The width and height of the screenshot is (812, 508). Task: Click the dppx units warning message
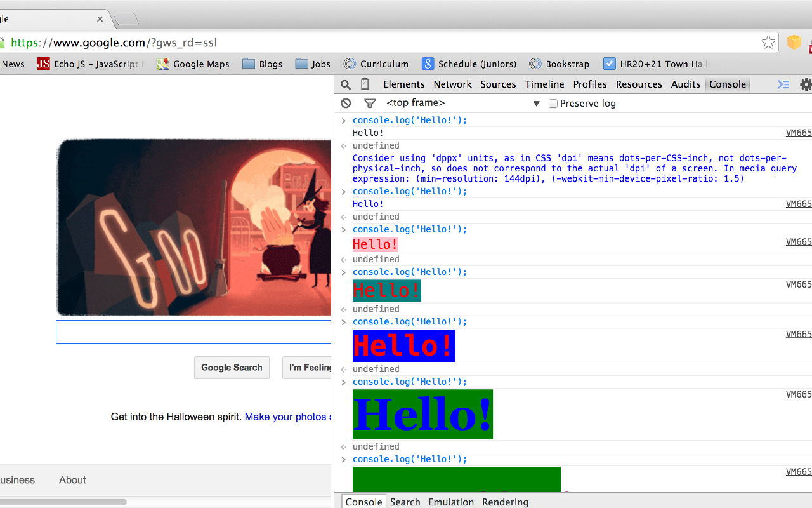(x=574, y=168)
